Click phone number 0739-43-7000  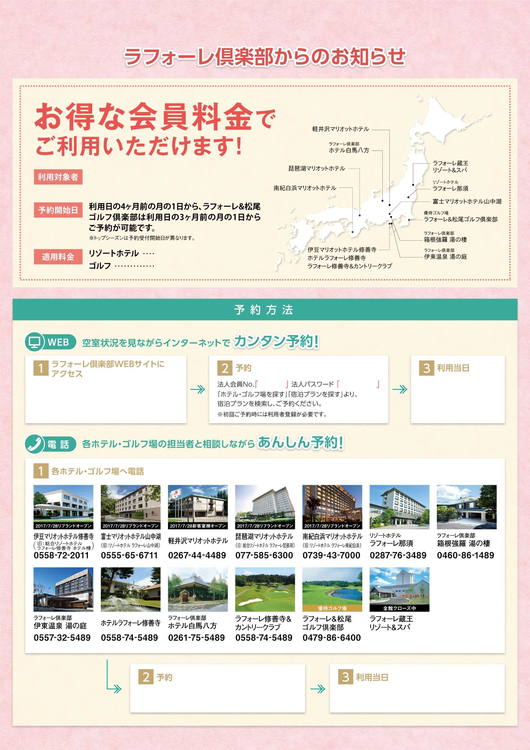(331, 555)
